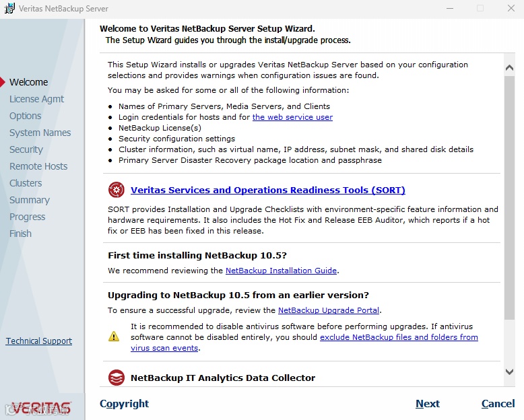Viewport: 524px width, 420px height.
Task: Click 'NetBackup License(s)' bullet text
Action: 160,128
